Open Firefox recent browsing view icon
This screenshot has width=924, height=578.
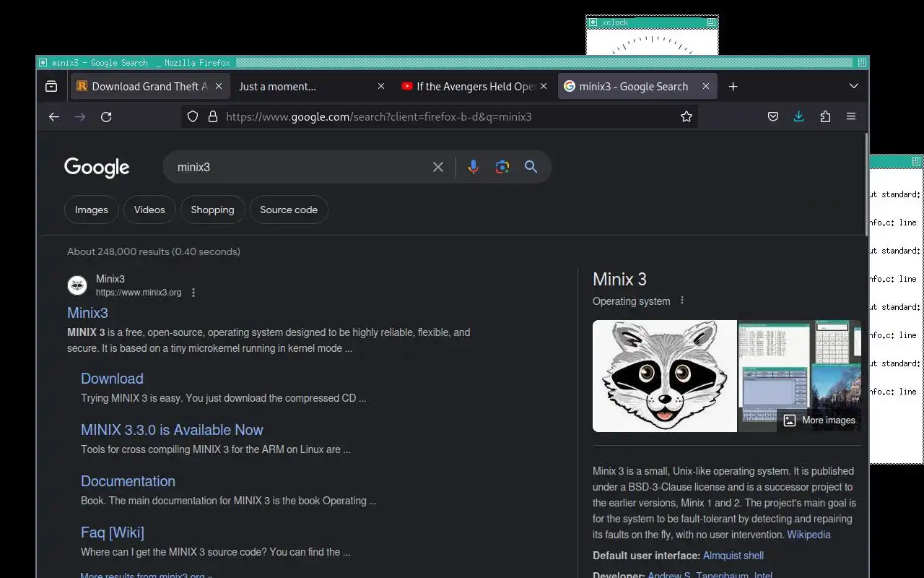[x=51, y=86]
